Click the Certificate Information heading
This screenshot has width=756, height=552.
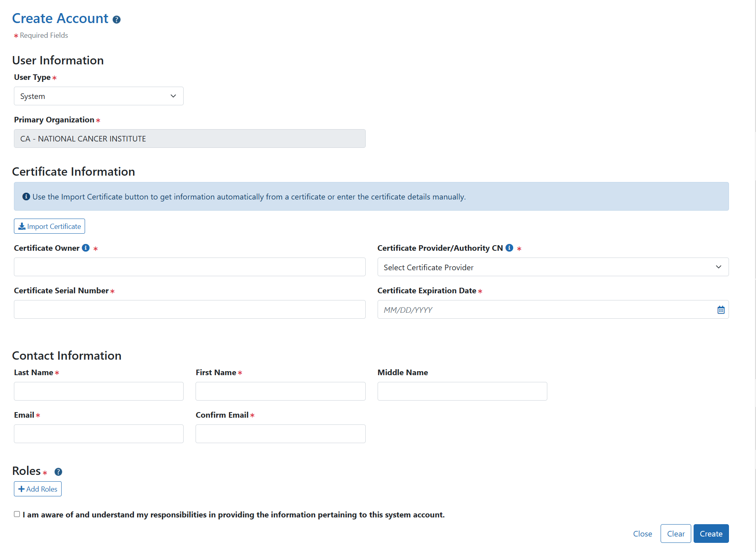(x=74, y=172)
